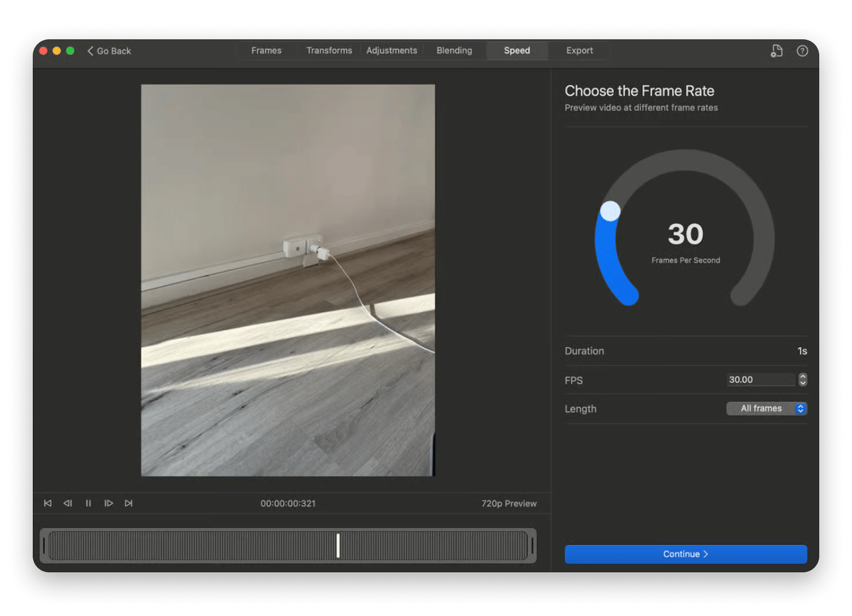Decrease FPS with the stepper down arrow
Viewport: 852px width, 616px height.
802,383
